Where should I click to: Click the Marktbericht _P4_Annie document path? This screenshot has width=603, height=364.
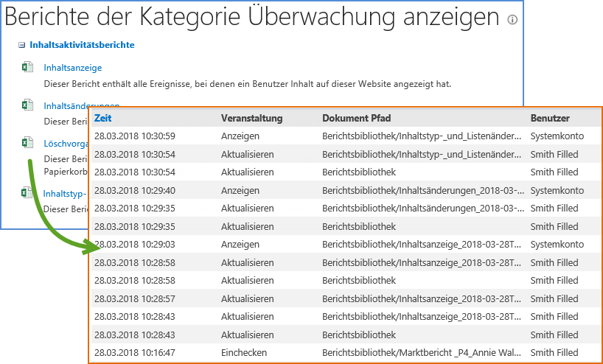click(422, 352)
